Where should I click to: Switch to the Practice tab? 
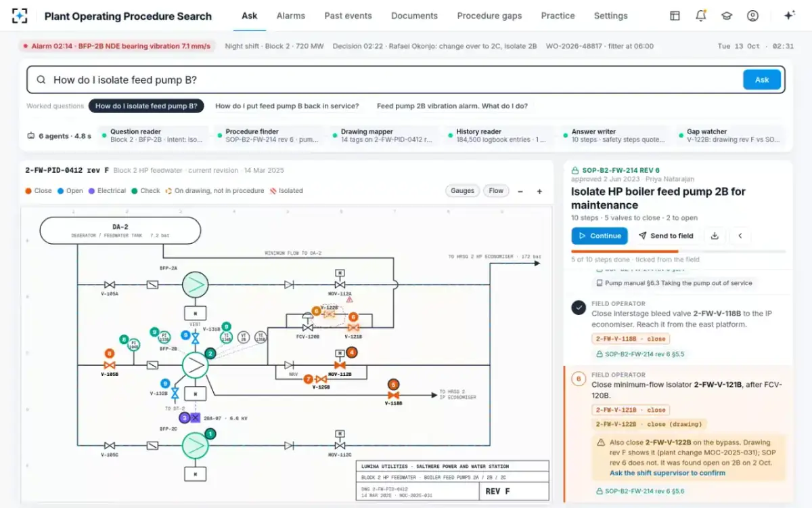coord(558,16)
